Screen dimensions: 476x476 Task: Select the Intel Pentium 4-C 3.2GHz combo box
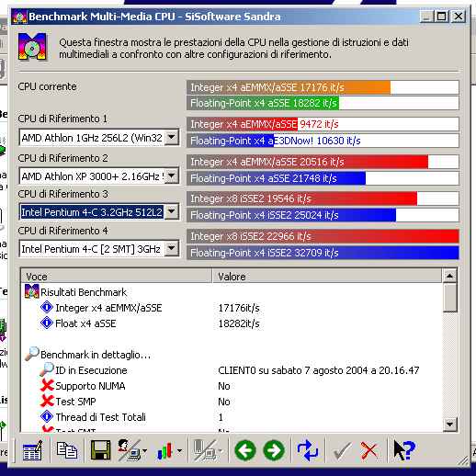(x=99, y=211)
